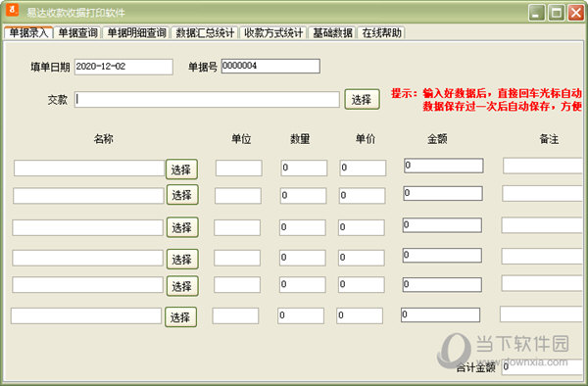Switch to the 单据录入 tab
Screen dimensions: 588x386
pyautogui.click(x=28, y=32)
